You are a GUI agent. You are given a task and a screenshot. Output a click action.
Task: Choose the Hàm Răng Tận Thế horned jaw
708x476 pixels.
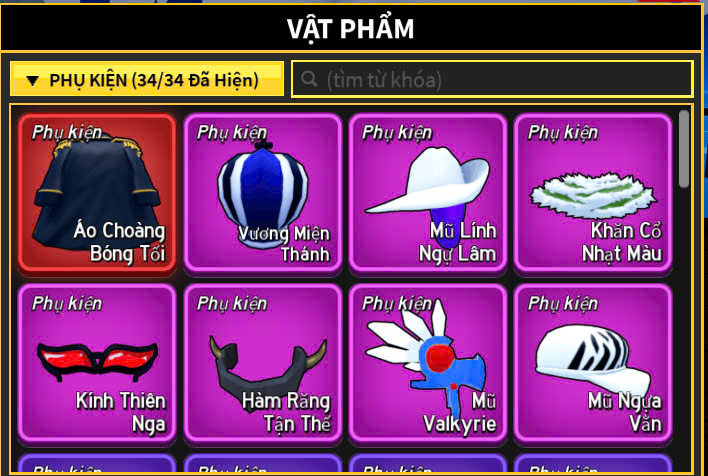[x=263, y=364]
